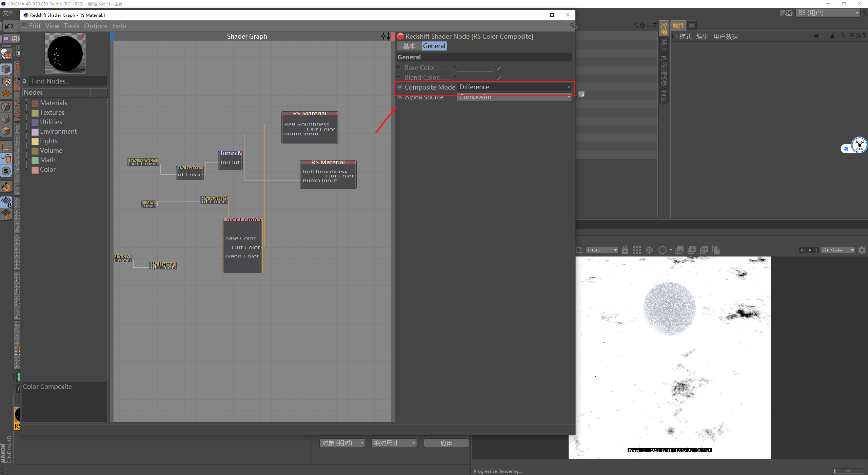868x475 pixels.
Task: Click the snowflake freeze icon
Action: click(x=649, y=250)
